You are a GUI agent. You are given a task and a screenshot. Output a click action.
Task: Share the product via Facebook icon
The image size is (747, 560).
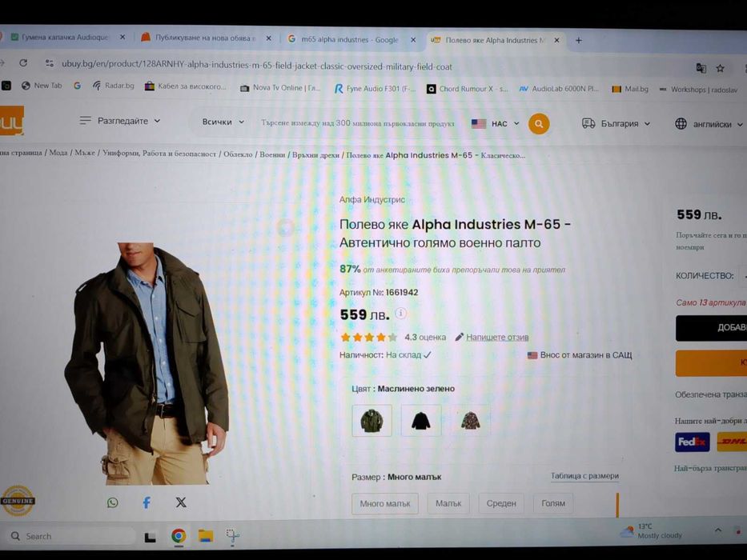[147, 502]
